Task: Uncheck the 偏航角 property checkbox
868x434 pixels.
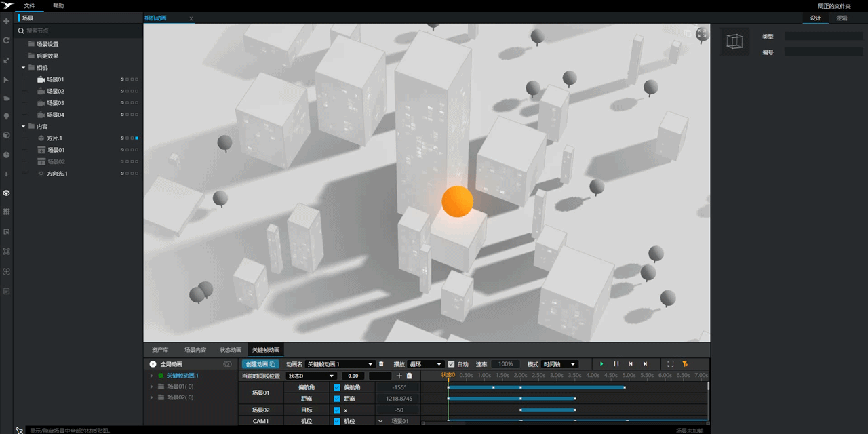Action: pyautogui.click(x=336, y=387)
